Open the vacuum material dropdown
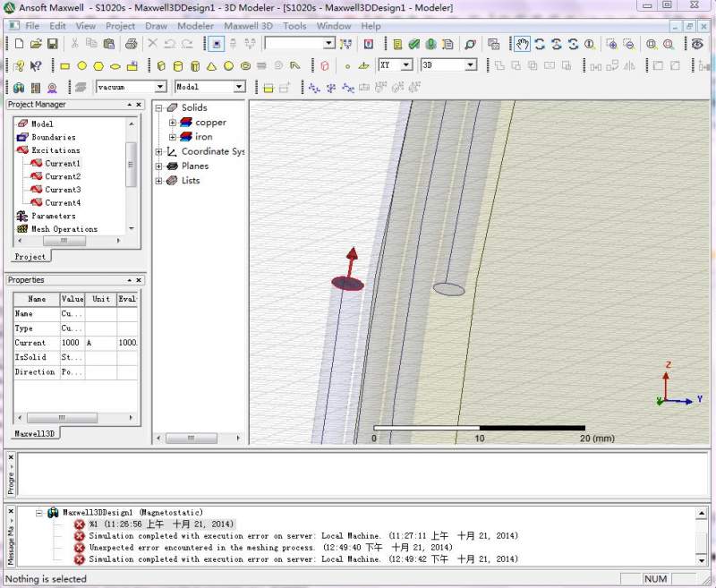The height and width of the screenshot is (588, 716). tap(160, 87)
